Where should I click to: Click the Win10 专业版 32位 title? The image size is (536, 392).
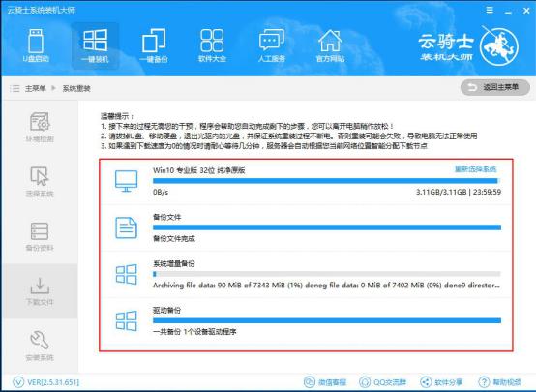(x=198, y=170)
